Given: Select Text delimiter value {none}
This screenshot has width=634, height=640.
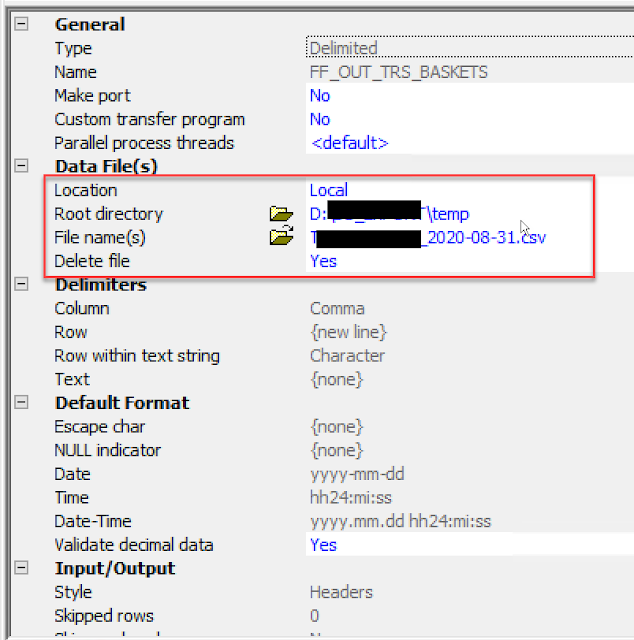Looking at the screenshot, I should [337, 380].
